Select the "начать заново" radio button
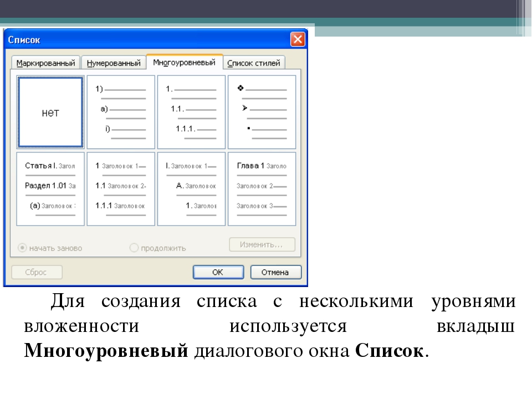The height and width of the screenshot is (399, 532). (x=23, y=248)
